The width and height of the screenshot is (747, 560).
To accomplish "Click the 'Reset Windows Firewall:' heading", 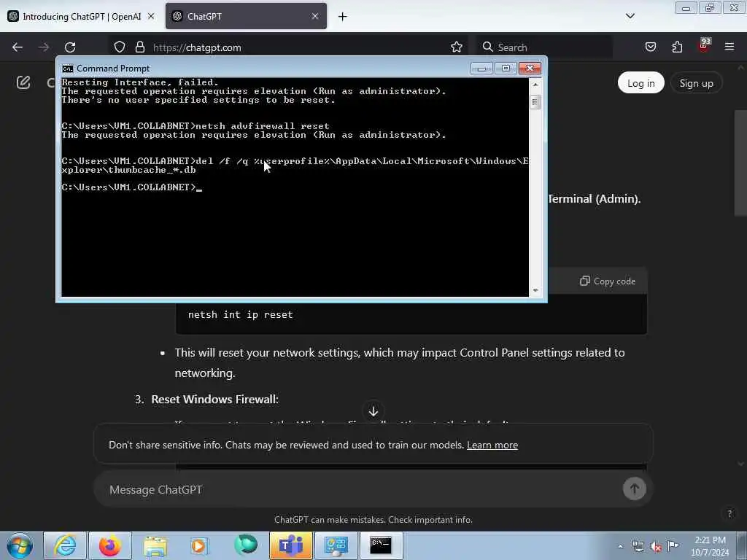I will pos(215,399).
